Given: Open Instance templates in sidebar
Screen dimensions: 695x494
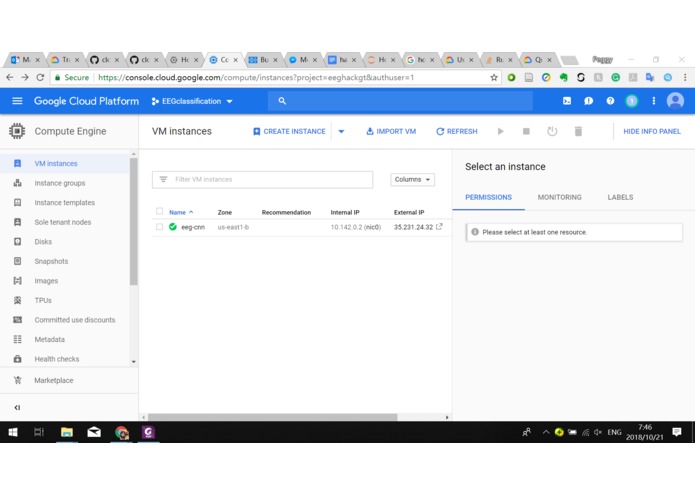Looking at the screenshot, I should 65,202.
